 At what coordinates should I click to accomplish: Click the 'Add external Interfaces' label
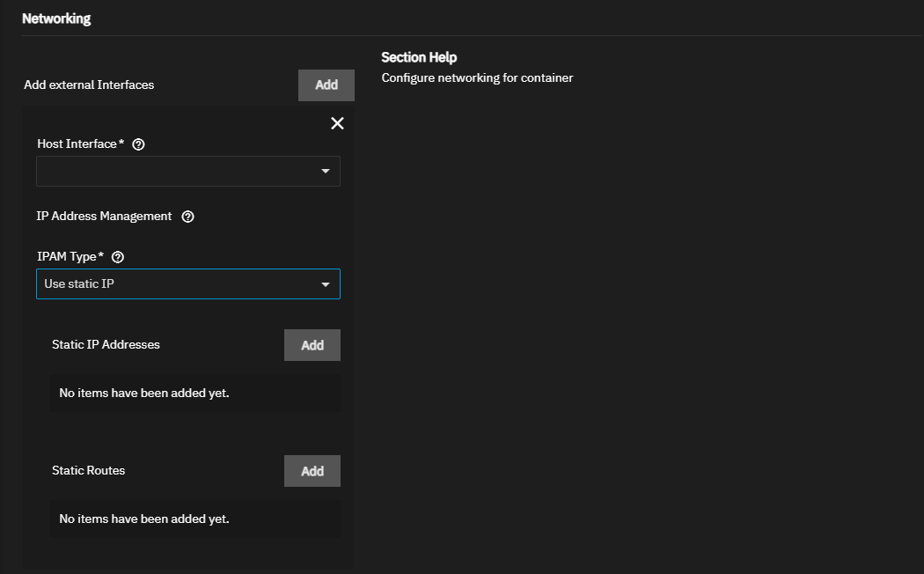coord(89,85)
